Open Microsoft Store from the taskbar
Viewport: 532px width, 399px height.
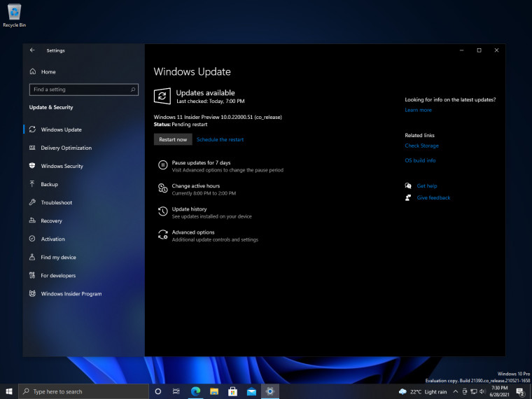[x=232, y=391]
